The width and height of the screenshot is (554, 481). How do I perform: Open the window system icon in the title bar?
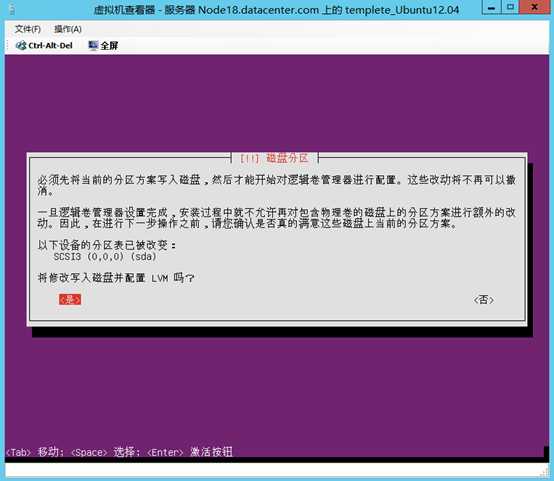click(x=12, y=10)
